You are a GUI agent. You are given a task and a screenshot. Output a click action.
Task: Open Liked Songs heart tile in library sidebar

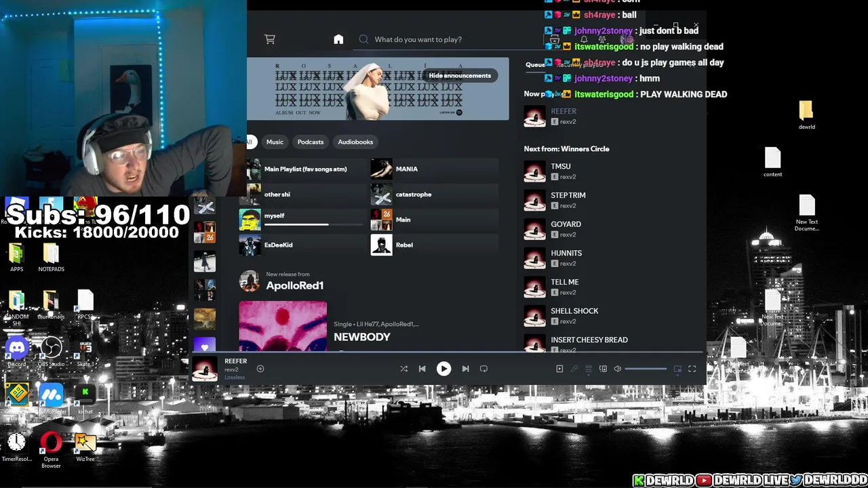pos(205,346)
